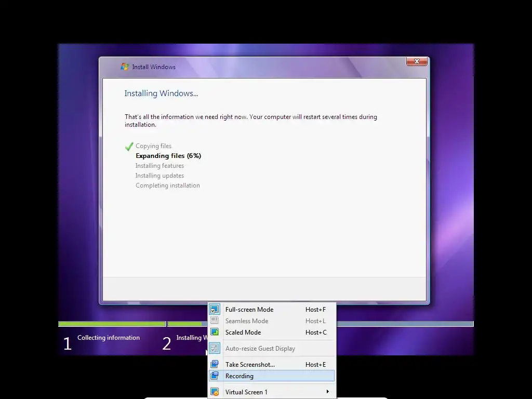Choose Take Screenshot... menu item

272,364
